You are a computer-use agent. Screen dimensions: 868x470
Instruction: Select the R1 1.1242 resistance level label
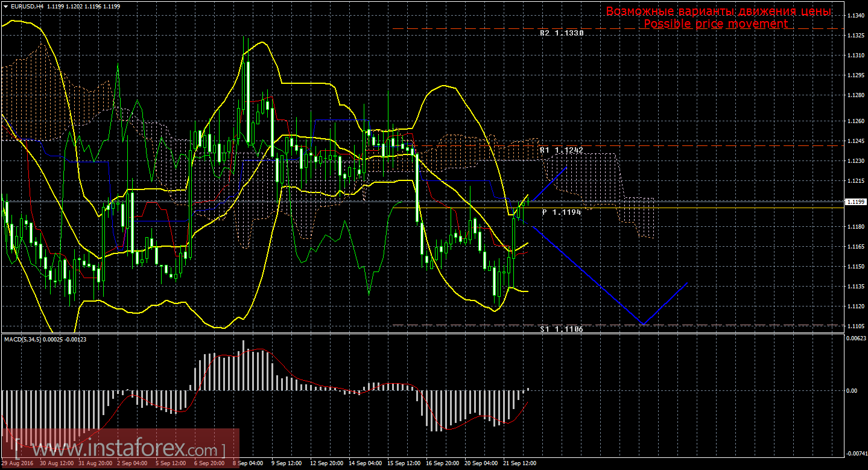tap(561, 150)
